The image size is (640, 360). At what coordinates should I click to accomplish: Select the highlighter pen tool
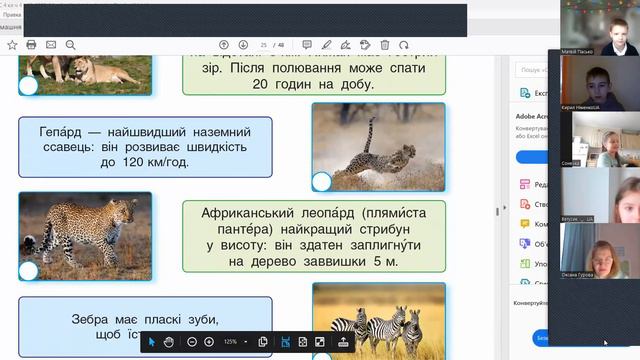click(327, 45)
